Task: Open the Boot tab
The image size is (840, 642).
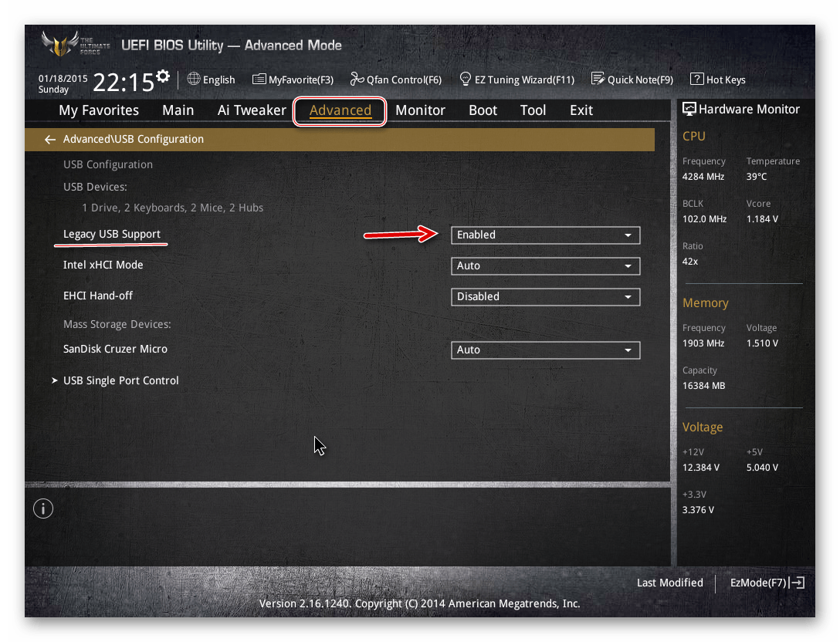Action: (483, 110)
